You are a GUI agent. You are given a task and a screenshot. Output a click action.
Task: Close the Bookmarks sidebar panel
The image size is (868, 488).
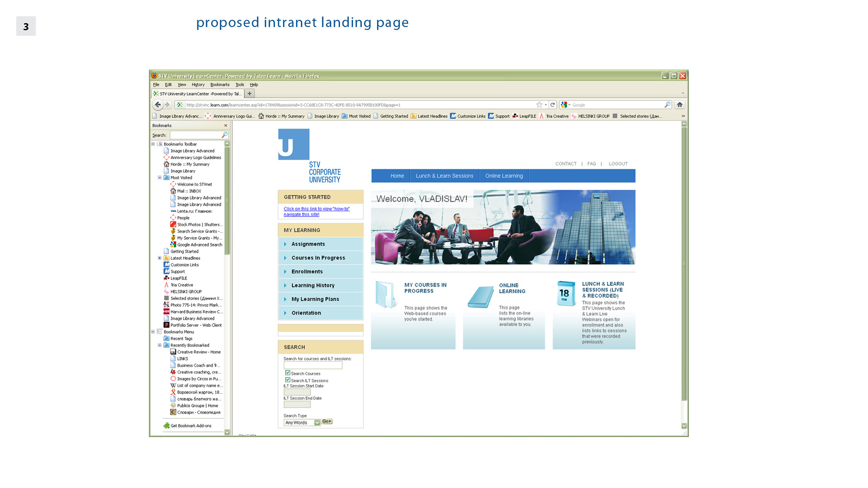click(x=226, y=125)
